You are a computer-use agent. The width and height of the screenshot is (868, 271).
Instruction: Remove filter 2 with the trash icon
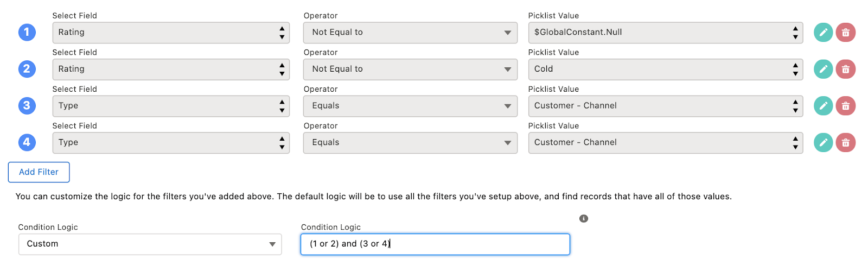845,69
